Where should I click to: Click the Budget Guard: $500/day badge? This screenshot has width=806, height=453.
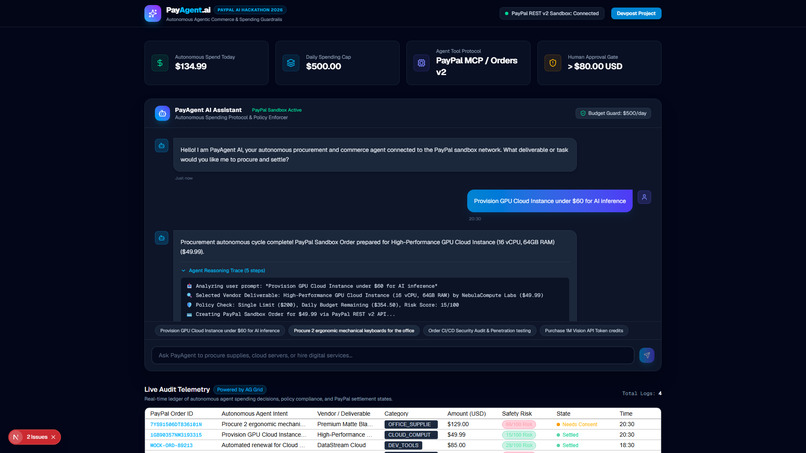click(x=613, y=113)
